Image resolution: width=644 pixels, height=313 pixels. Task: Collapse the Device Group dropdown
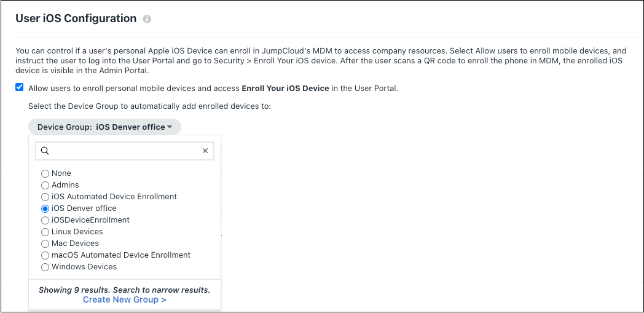point(104,127)
